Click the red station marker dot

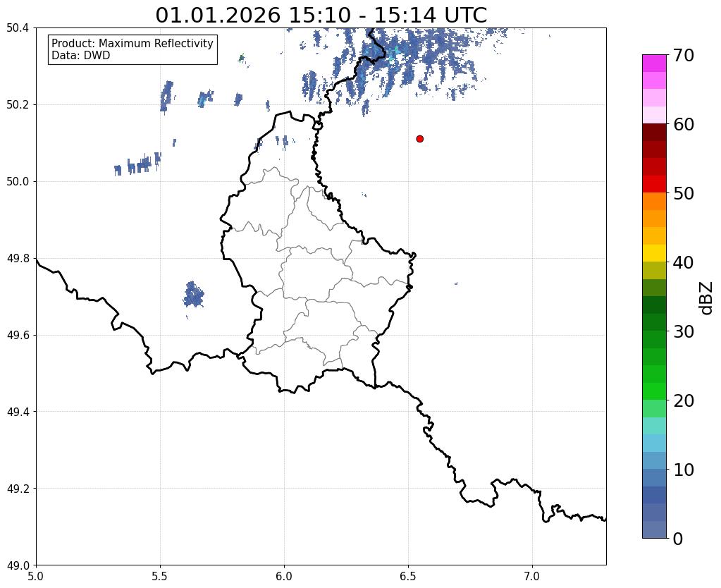tap(419, 139)
